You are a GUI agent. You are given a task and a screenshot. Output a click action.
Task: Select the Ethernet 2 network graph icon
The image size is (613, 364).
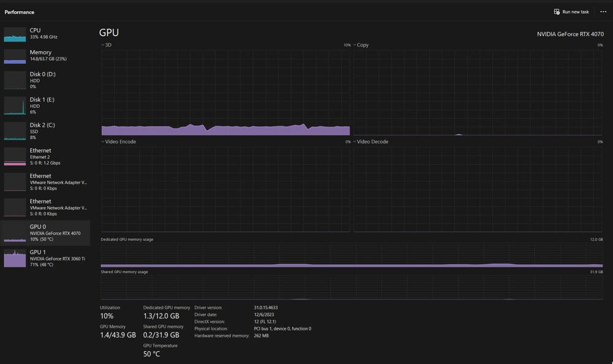click(15, 156)
